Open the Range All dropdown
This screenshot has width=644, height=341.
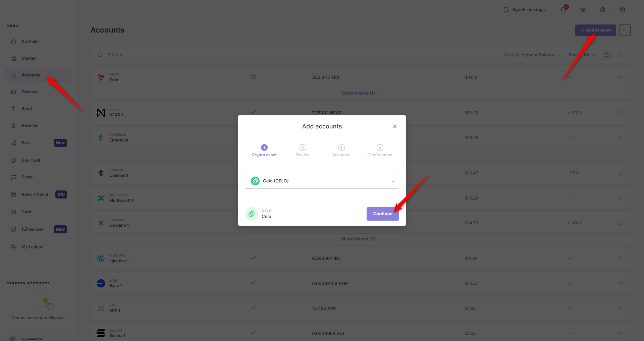[x=582, y=55]
